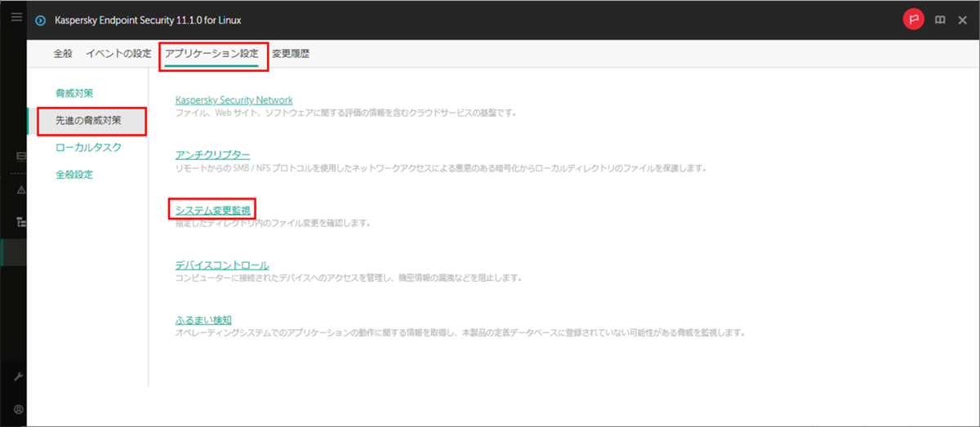Click the policy icon beside the title
The height and width of the screenshot is (427, 980).
click(x=41, y=20)
